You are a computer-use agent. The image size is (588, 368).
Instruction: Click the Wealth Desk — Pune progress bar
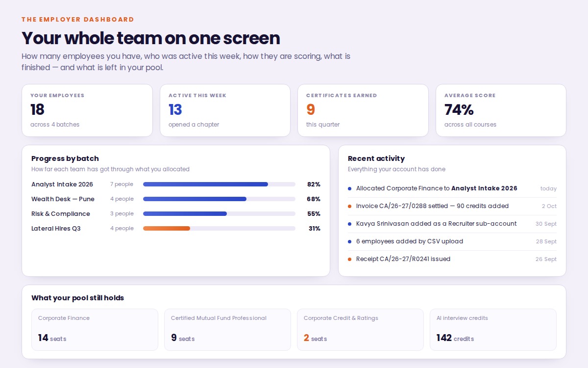219,199
